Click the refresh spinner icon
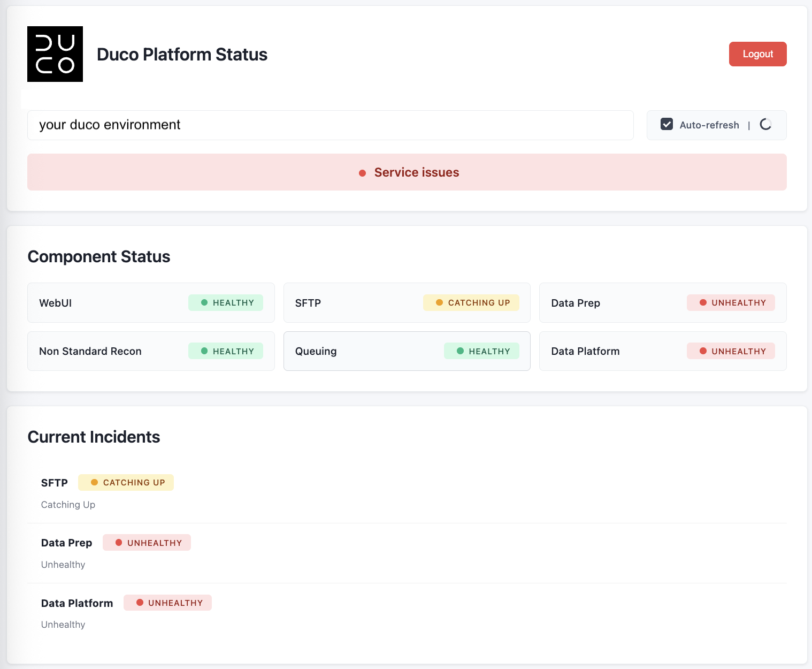 (x=765, y=125)
